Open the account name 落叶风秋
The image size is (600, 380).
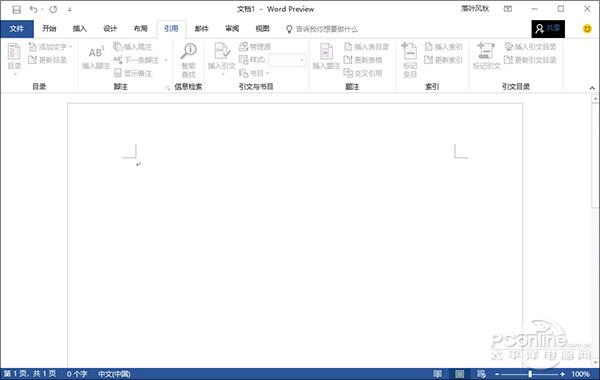point(475,8)
